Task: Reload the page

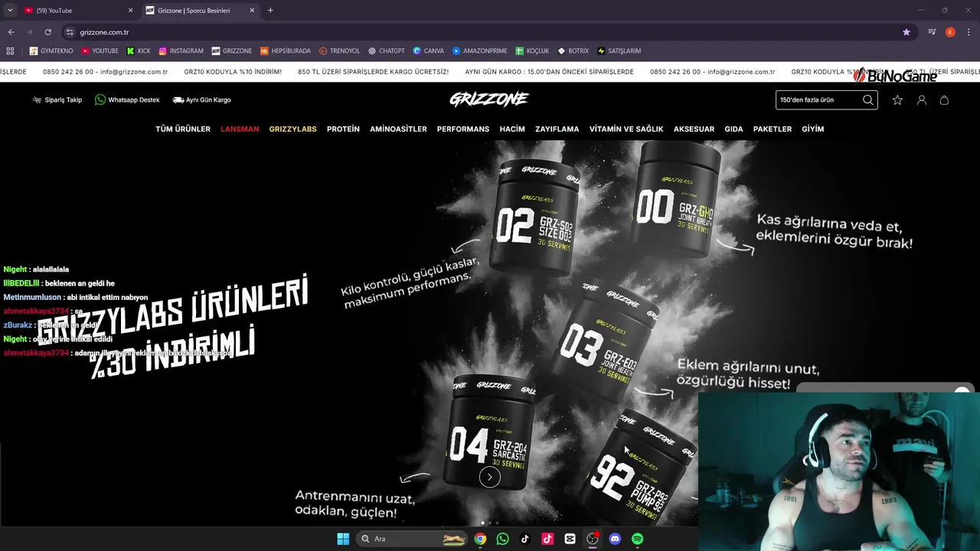Action: click(x=47, y=32)
